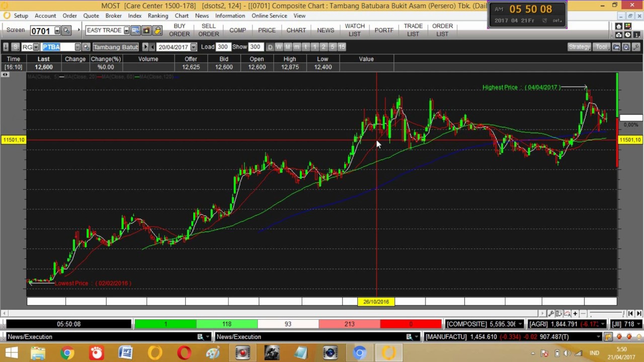Open chart settings wrench icon top right

click(636, 47)
